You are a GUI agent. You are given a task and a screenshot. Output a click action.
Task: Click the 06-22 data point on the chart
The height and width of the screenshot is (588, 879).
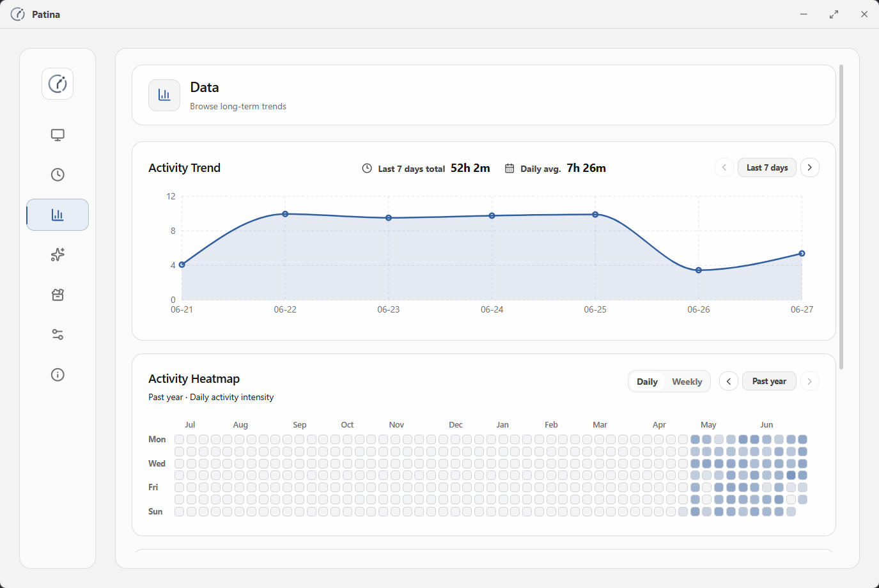[x=285, y=214]
